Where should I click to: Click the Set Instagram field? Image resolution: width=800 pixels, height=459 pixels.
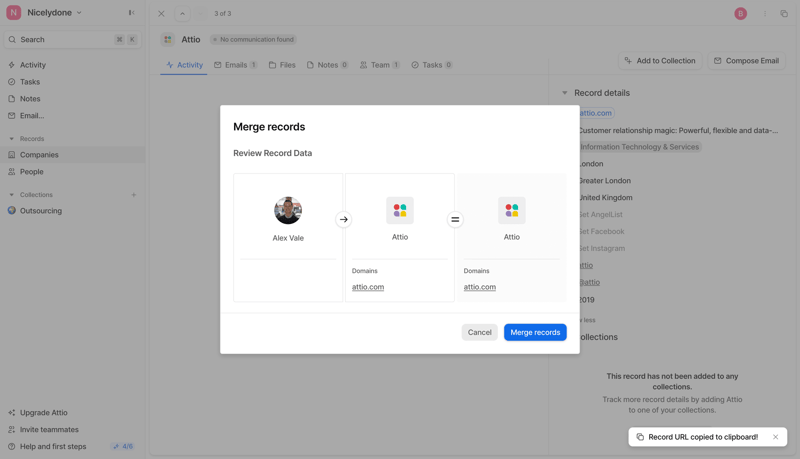click(x=602, y=248)
